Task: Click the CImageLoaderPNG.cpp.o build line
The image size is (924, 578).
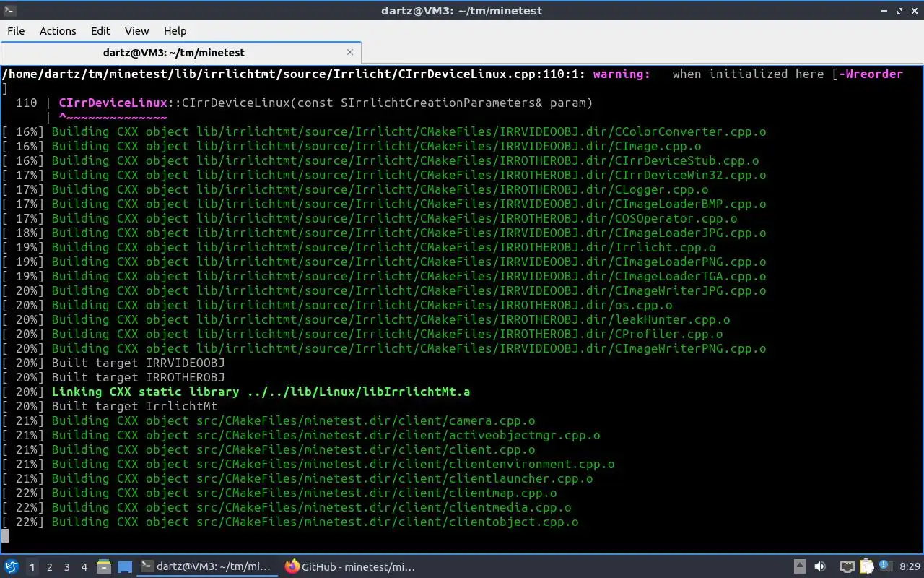Action: [384, 262]
